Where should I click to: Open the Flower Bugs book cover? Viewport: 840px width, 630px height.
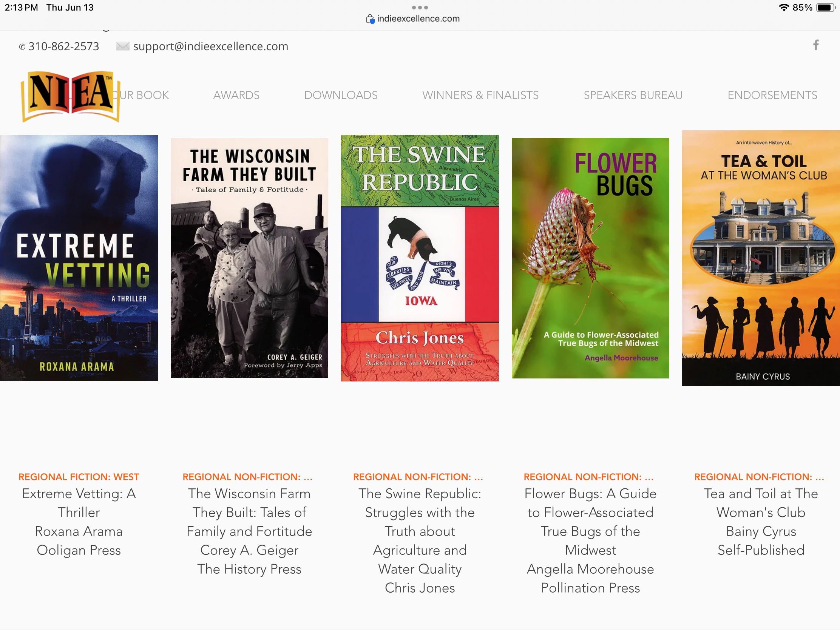pos(590,258)
